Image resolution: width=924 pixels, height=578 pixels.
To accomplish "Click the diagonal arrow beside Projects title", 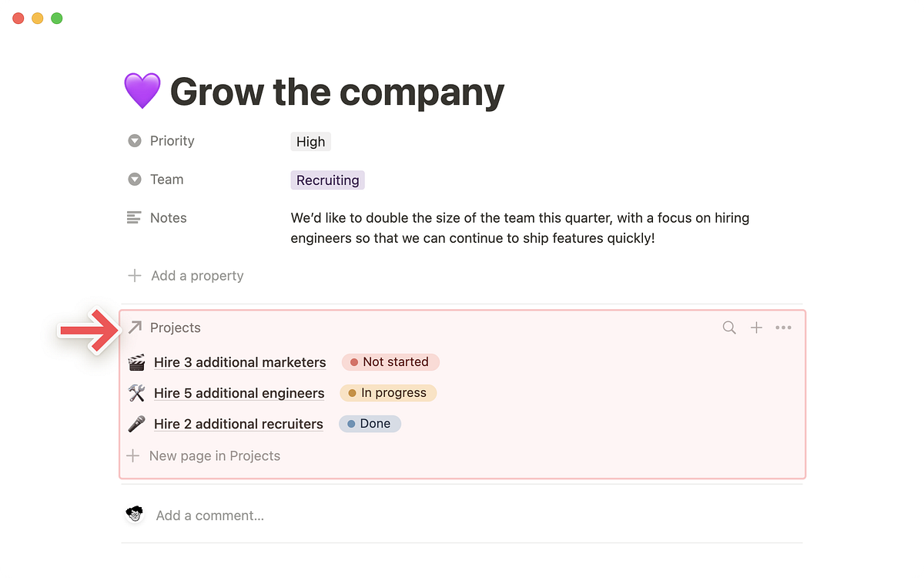I will 134,327.
